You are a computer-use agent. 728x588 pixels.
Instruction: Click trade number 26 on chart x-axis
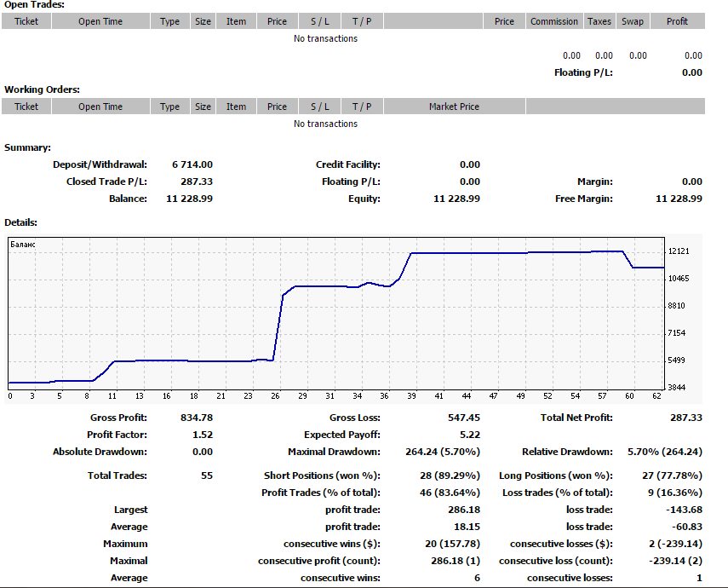pos(275,396)
